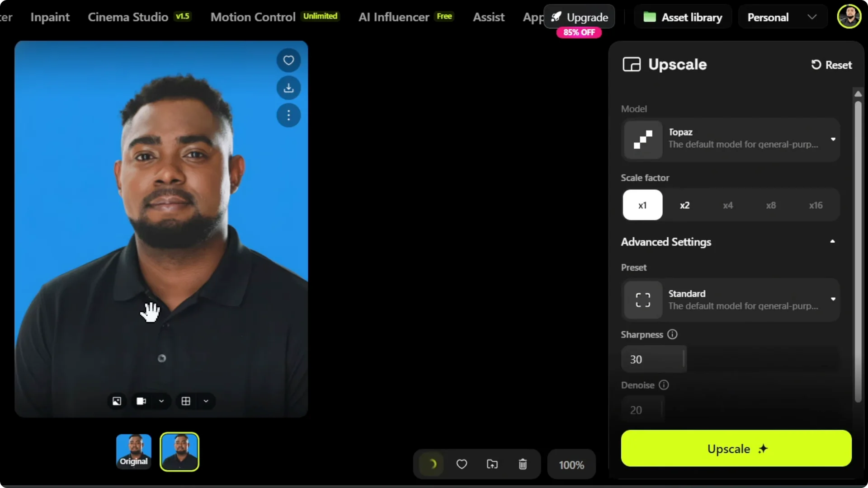Image resolution: width=868 pixels, height=488 pixels.
Task: Delete the generation using the trash icon
Action: click(523, 464)
